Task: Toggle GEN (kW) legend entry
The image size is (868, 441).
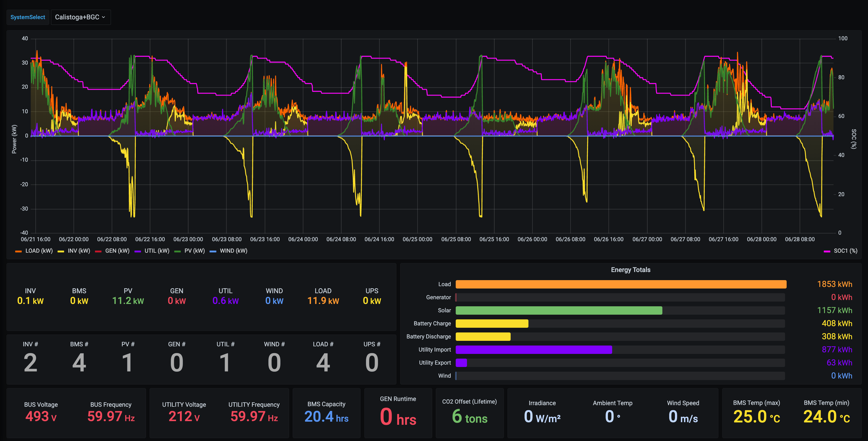Action: pos(117,251)
